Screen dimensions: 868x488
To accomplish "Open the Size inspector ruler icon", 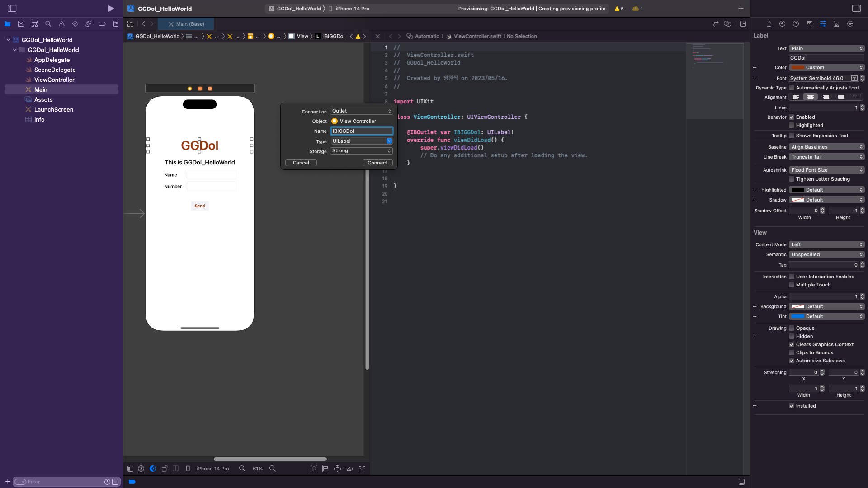I will [836, 24].
